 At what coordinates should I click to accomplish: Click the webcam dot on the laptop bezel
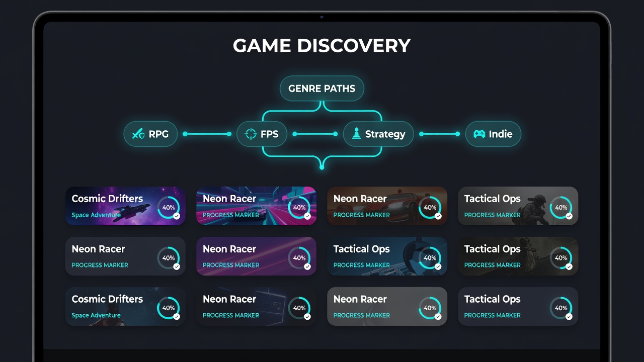pyautogui.click(x=322, y=17)
